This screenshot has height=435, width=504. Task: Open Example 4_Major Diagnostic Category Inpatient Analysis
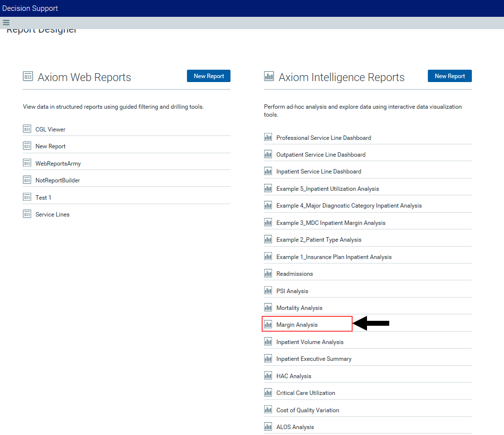pos(349,206)
